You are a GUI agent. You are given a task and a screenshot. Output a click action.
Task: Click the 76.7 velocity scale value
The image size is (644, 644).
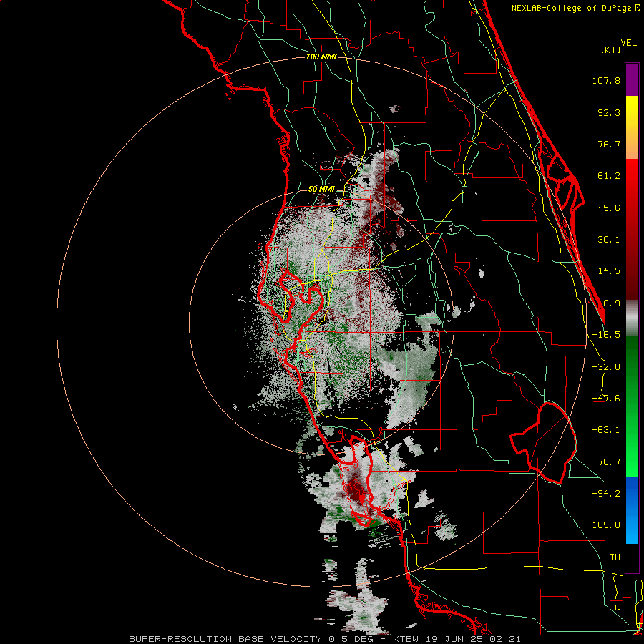coord(609,144)
